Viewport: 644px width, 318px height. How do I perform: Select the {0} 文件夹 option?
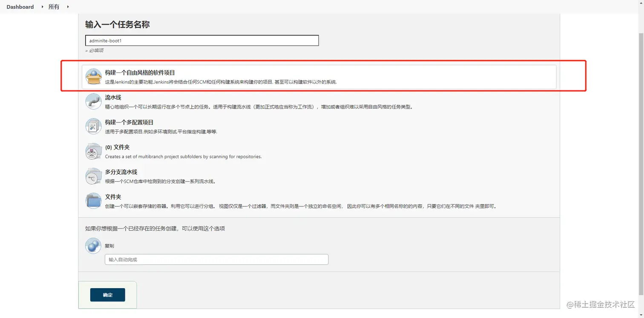118,147
